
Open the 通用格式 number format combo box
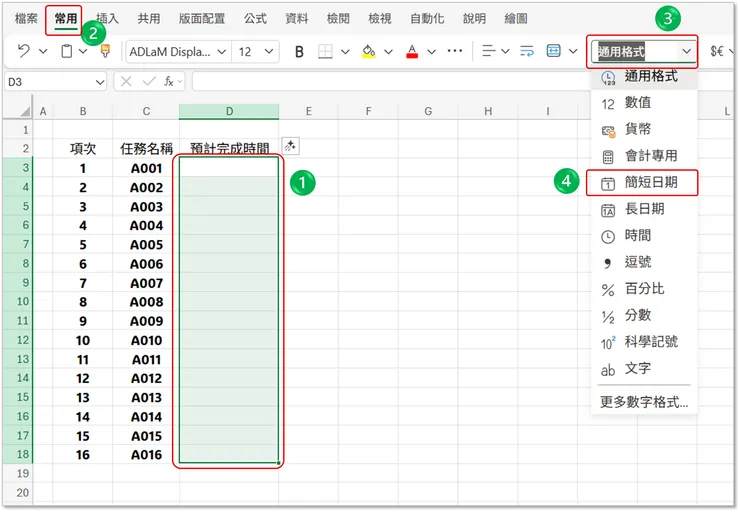point(642,51)
